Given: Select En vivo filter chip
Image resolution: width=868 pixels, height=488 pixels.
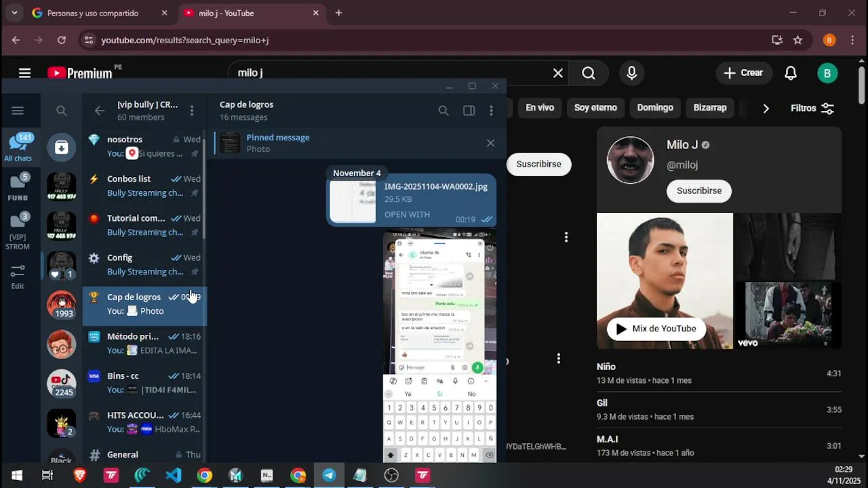Looking at the screenshot, I should click(x=540, y=108).
